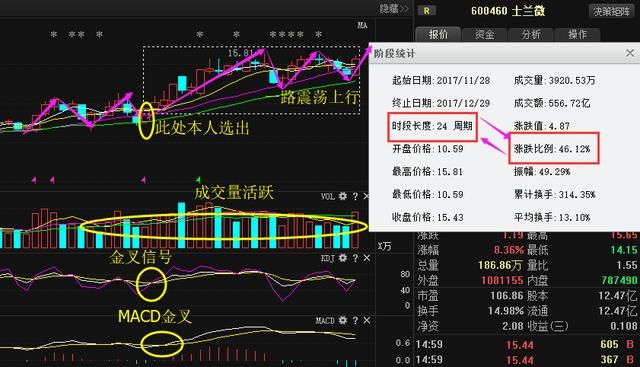Switch to the 操作 tab
This screenshot has width=640, height=367.
coord(577,35)
